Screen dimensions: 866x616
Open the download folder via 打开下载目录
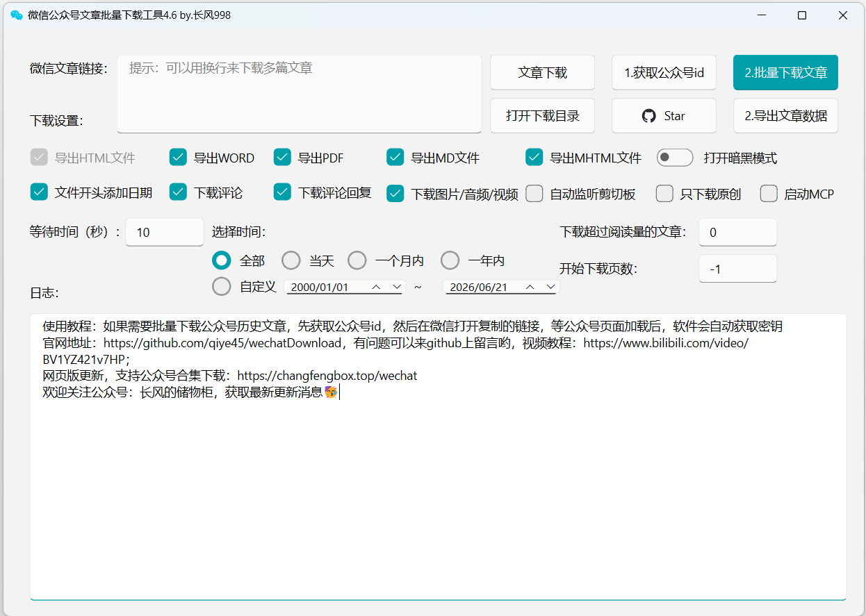(x=542, y=116)
